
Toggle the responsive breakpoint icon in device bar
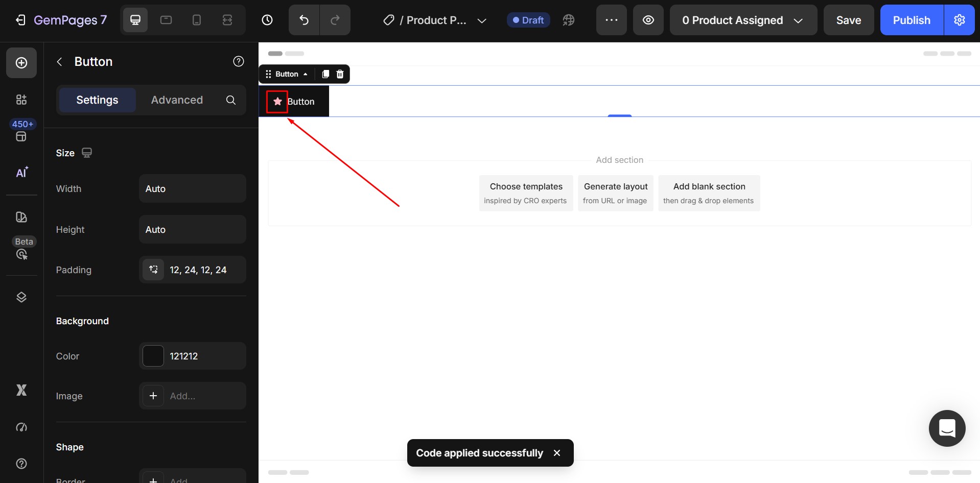point(227,20)
